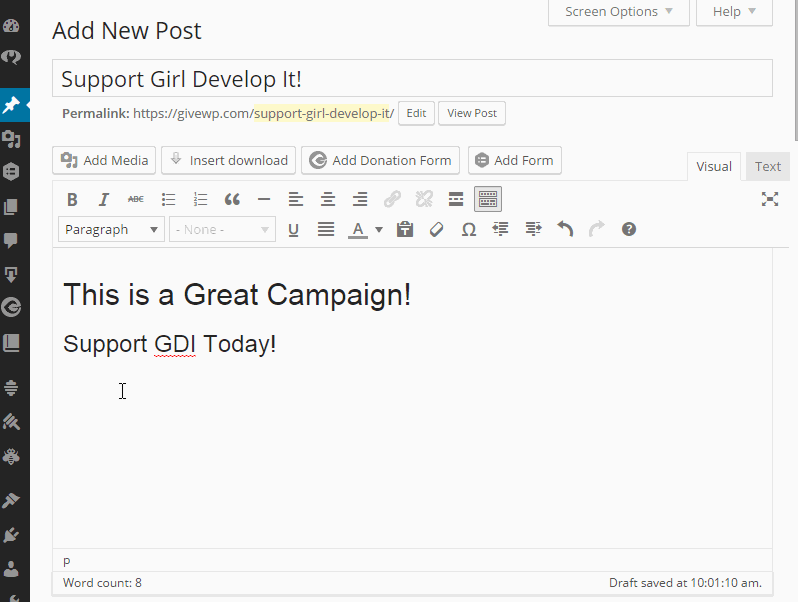798x602 pixels.
Task: Click the paste as text icon
Action: coord(405,230)
